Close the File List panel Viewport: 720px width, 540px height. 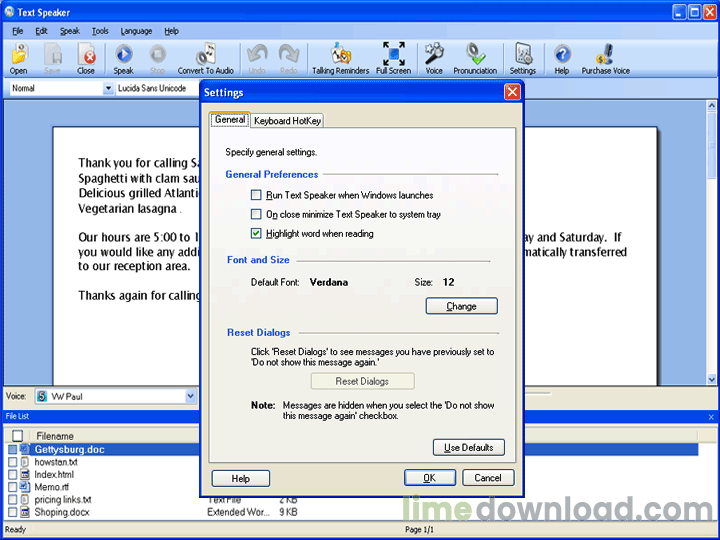click(711, 417)
